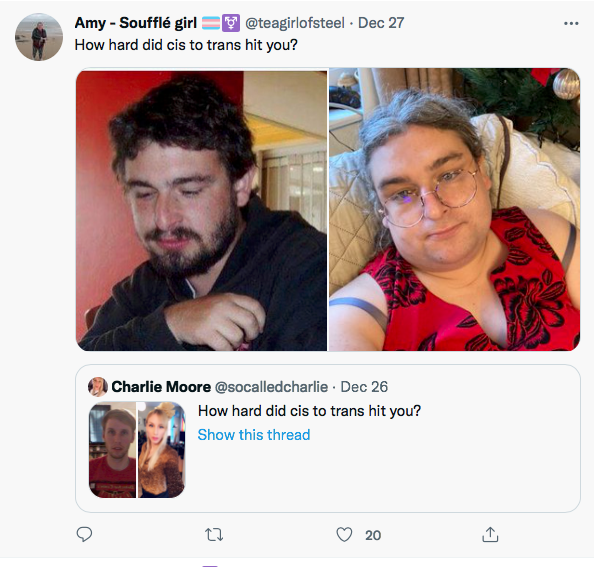594x567 pixels.
Task: Open the Dec 26 quoted tweet date
Action: (x=364, y=387)
